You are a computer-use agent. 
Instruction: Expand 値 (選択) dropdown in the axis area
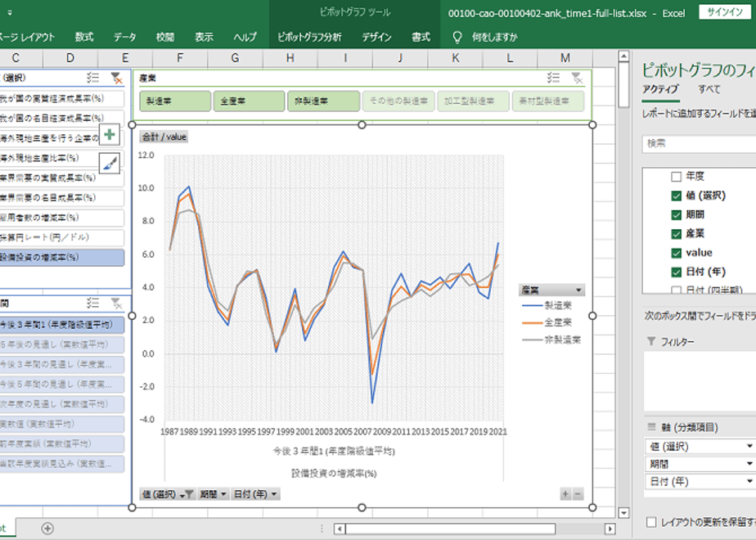(x=749, y=447)
